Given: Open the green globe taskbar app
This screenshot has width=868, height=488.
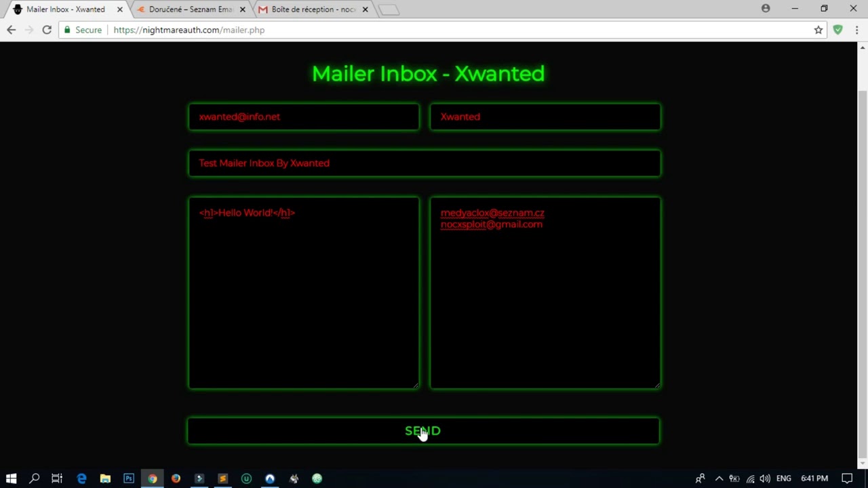Looking at the screenshot, I should [x=317, y=479].
